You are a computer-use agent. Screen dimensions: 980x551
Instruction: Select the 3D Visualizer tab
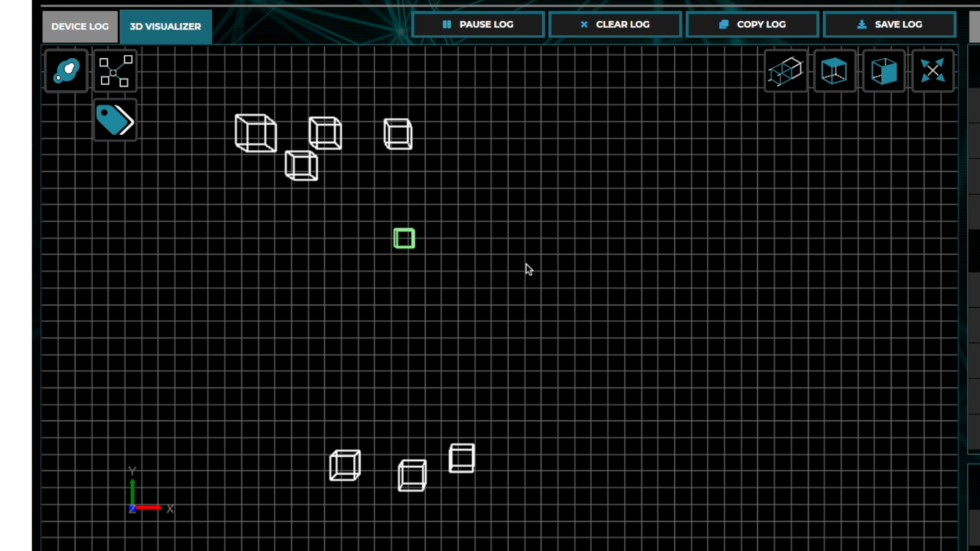[165, 26]
